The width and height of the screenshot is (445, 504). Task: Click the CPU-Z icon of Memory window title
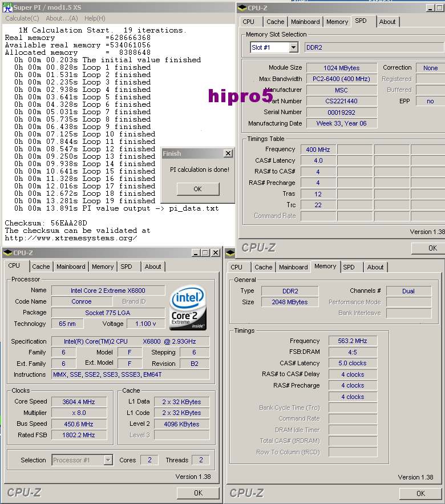tap(230, 253)
